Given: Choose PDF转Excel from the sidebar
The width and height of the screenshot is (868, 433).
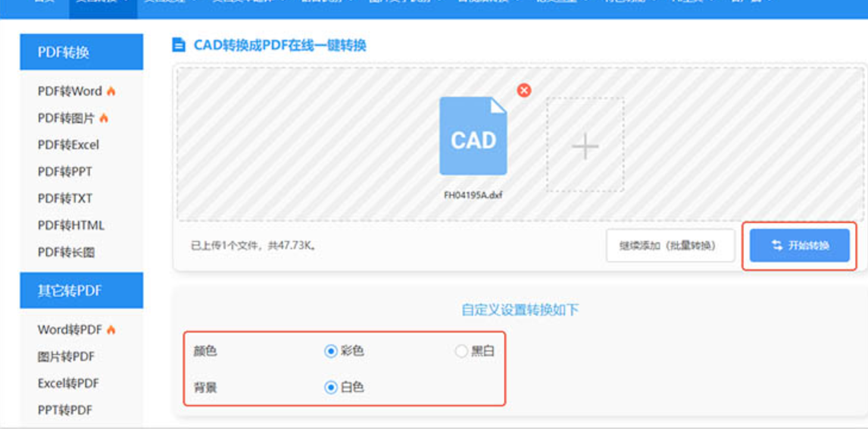Looking at the screenshot, I should 68,145.
